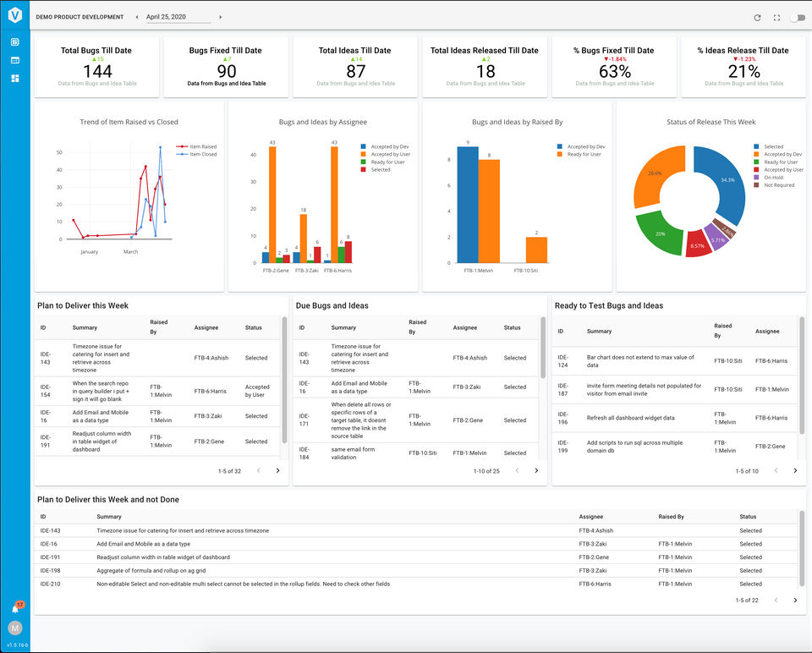Sort Ready to Test table by Summary header
This screenshot has height=653, width=812.
click(599, 332)
